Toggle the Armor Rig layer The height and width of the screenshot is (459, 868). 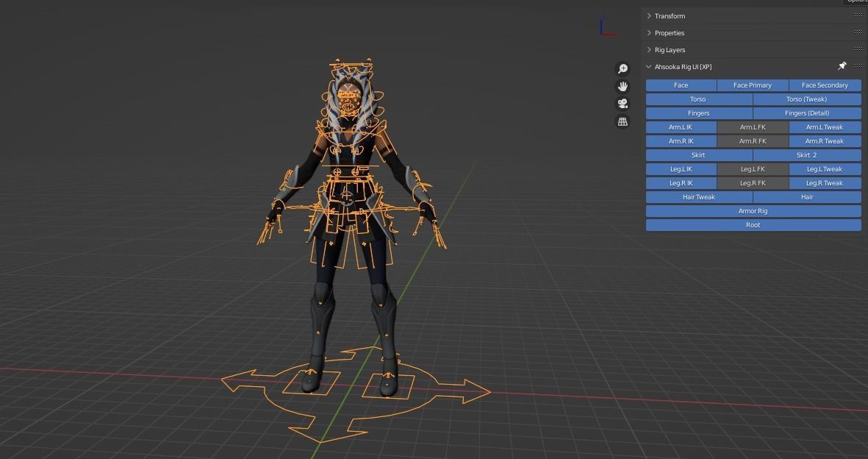tap(753, 211)
